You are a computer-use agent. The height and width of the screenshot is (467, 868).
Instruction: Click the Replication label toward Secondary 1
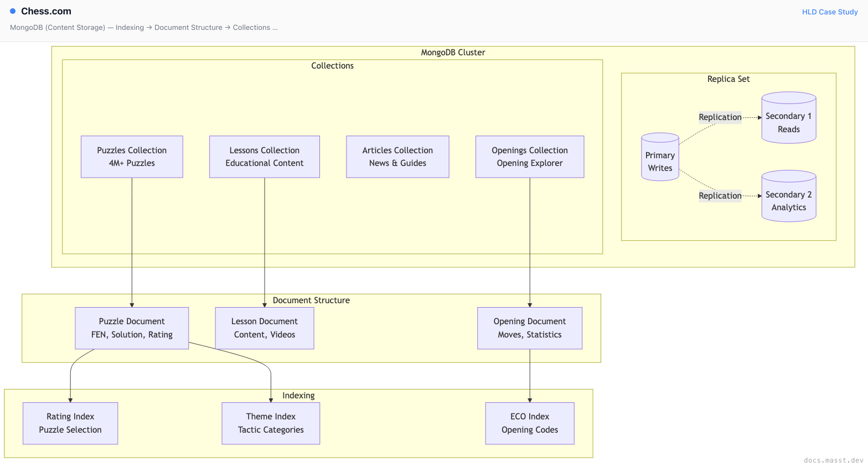pos(720,117)
